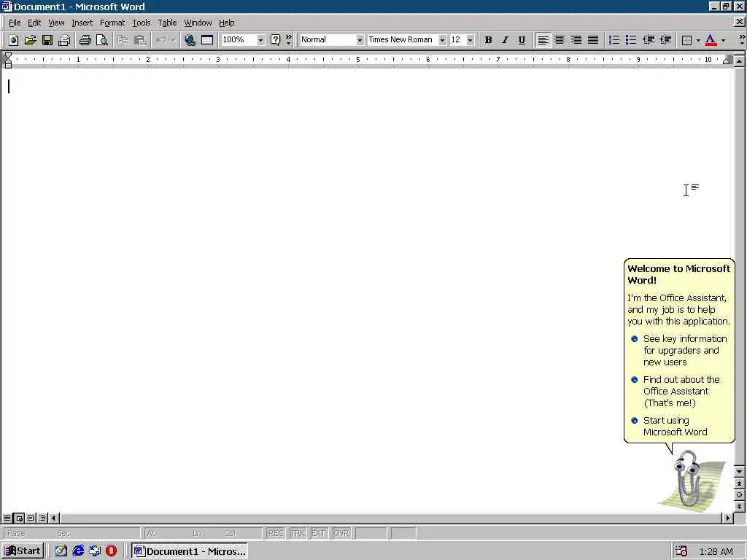Select Find out about the Office Assistant
Viewport: 747px width, 560px height.
[676, 392]
